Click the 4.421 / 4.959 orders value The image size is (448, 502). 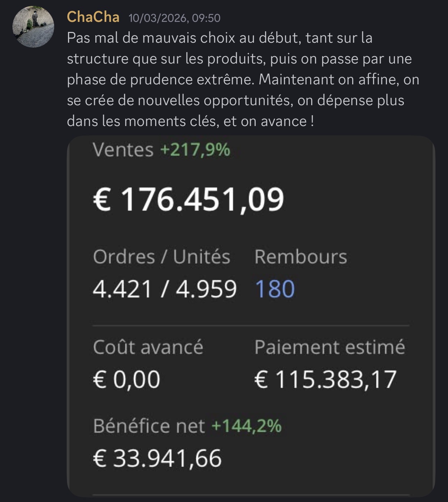[165, 289]
